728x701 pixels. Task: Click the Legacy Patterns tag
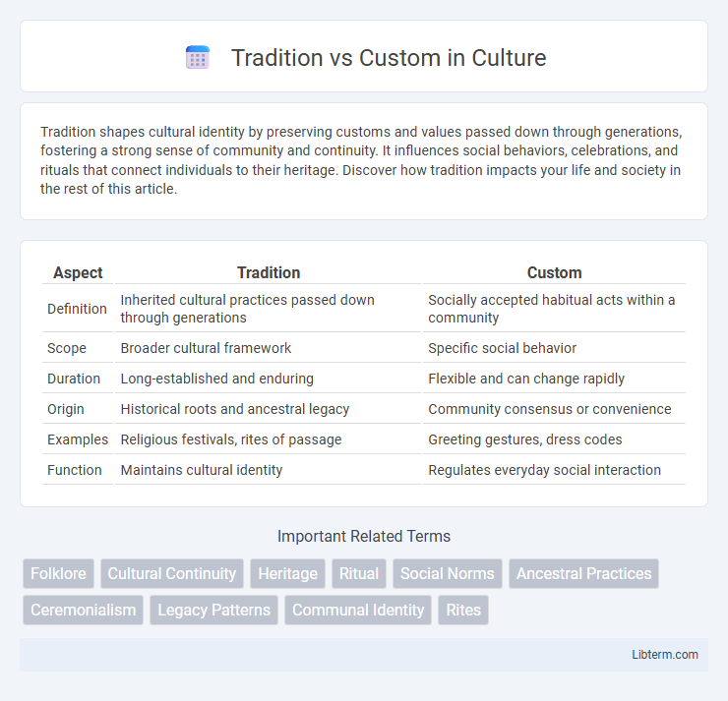tap(214, 610)
